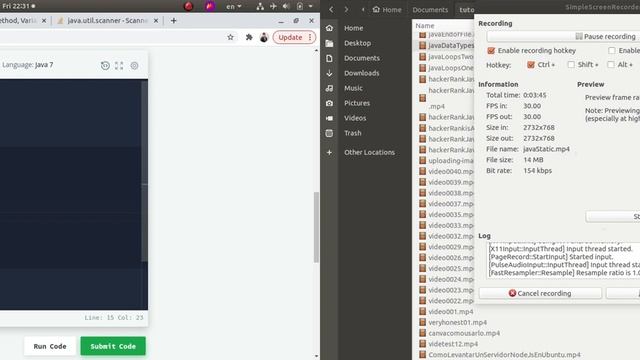Open Home in the Files sidebar
This screenshot has width=640, height=360.
tap(353, 28)
